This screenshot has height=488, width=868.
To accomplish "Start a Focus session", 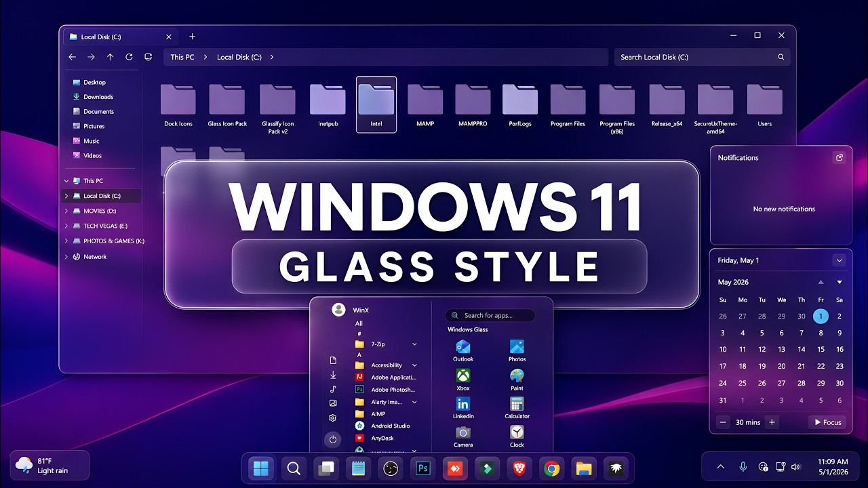I will tap(827, 422).
